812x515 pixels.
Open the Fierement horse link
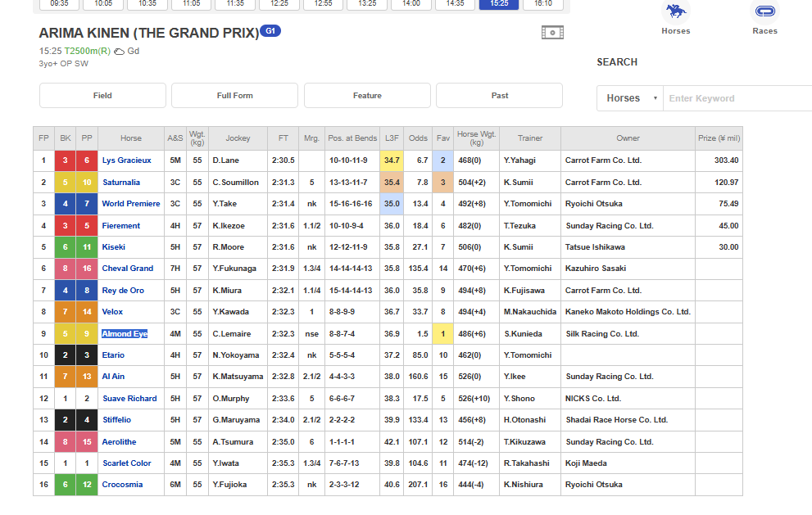(x=120, y=226)
